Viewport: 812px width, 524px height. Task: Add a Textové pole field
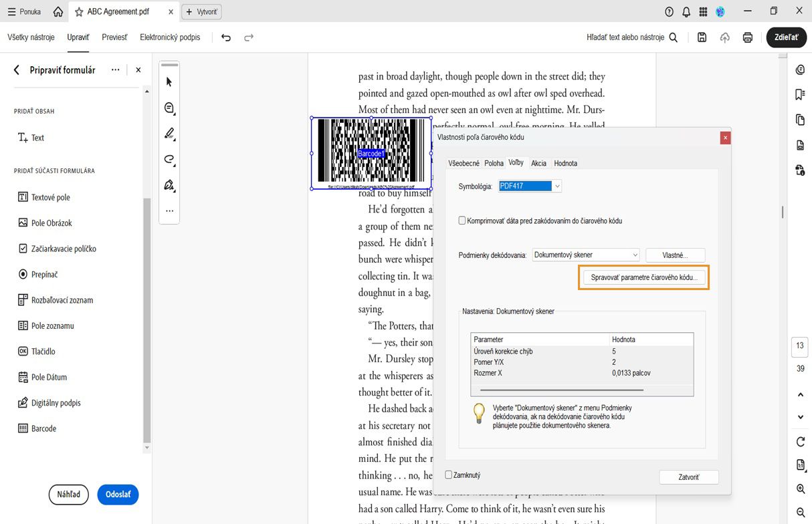tap(44, 197)
